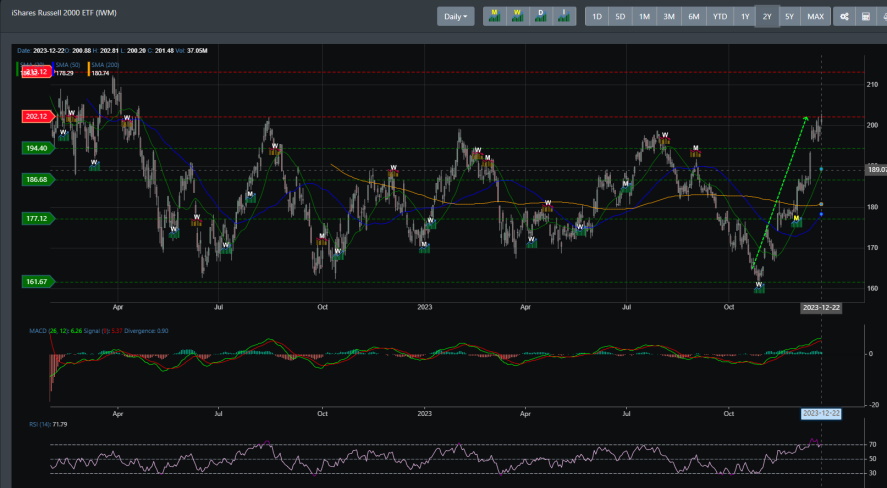The height and width of the screenshot is (488, 887).
Task: Set chart range to 5Y
Action: coord(789,16)
